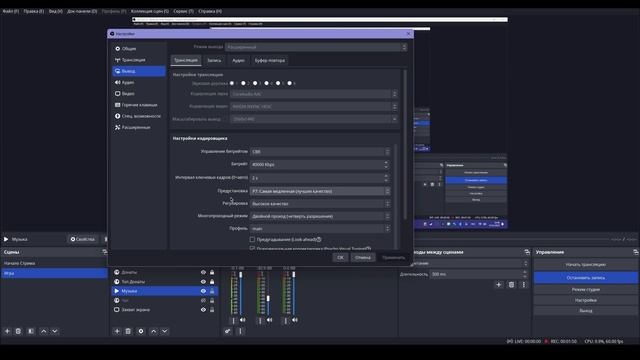Lock the Захват экрана source
Screen dimensions: 640x360
coord(212,310)
